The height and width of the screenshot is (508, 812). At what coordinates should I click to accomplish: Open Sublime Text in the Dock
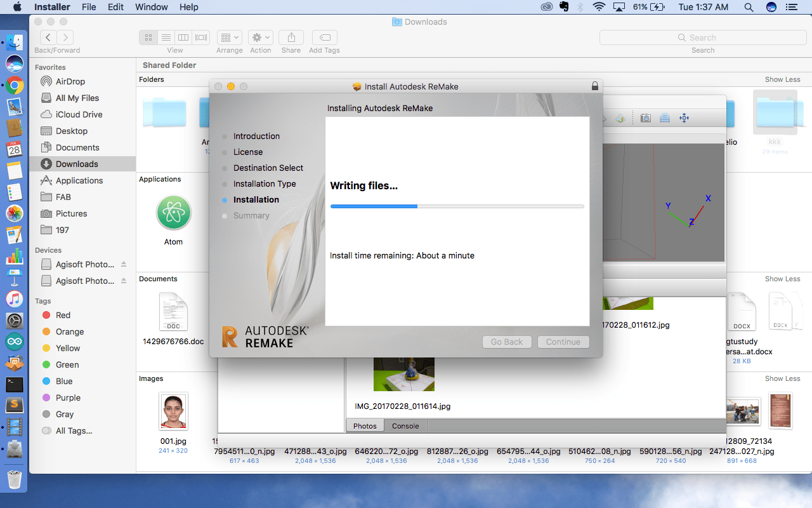pos(14,405)
